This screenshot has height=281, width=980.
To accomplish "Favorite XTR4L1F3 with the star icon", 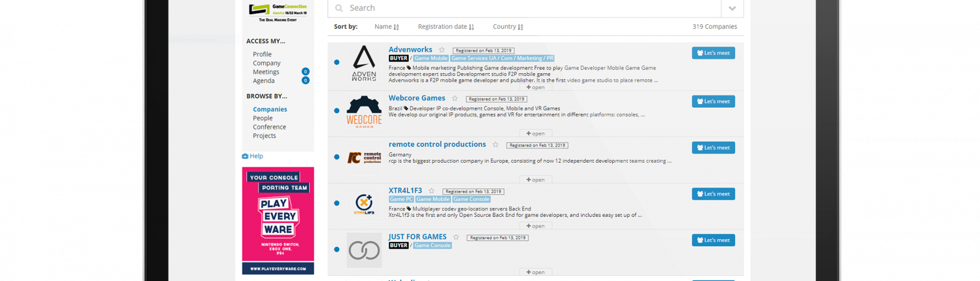I will 431,191.
